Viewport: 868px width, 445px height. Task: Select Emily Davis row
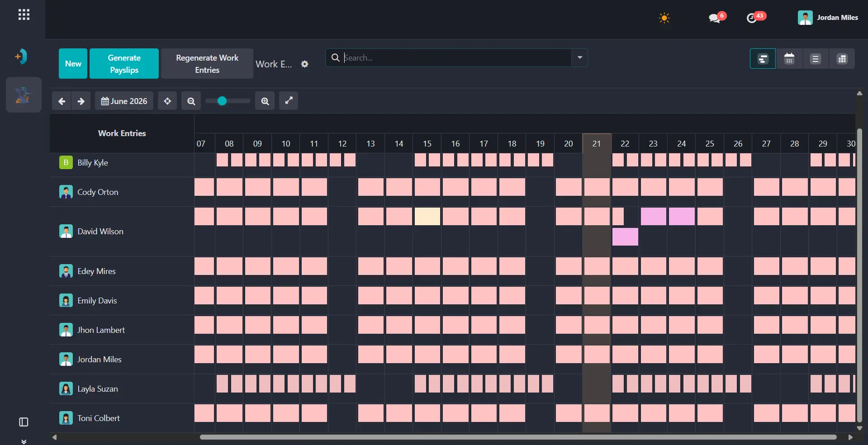coord(122,300)
